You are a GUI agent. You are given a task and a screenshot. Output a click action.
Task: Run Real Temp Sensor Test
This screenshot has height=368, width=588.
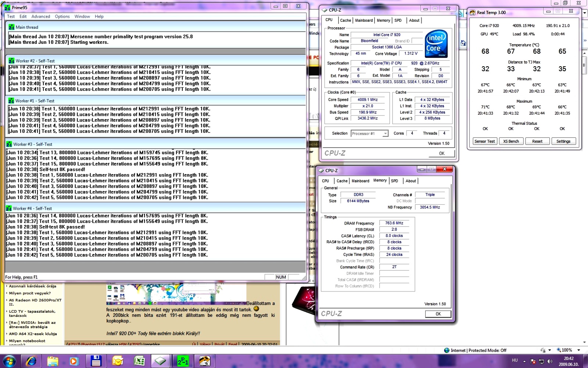pos(485,141)
